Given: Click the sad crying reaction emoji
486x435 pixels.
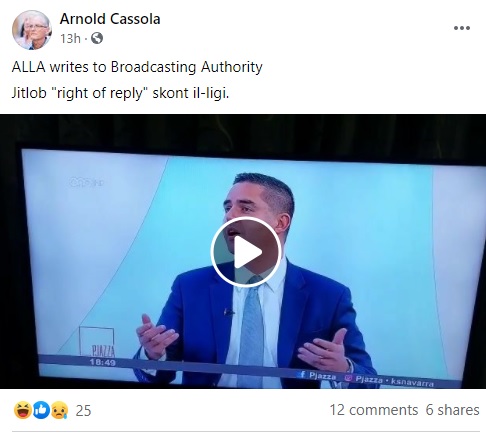Looking at the screenshot, I should pos(60,410).
